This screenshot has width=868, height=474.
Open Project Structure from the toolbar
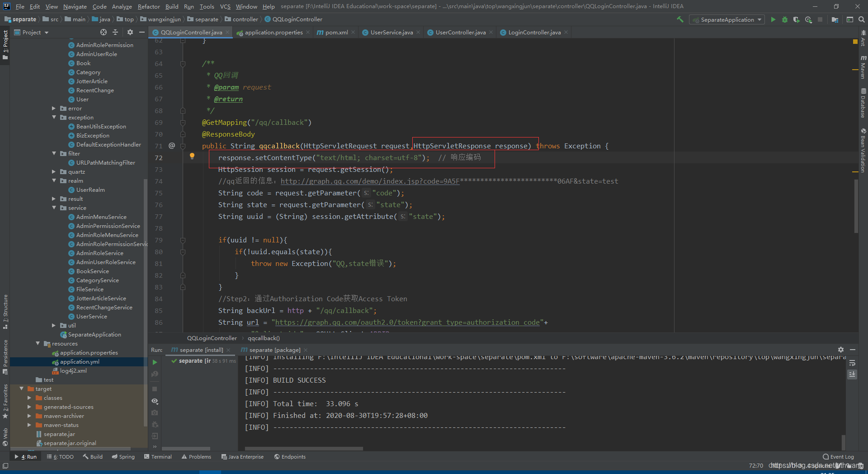(x=835, y=19)
